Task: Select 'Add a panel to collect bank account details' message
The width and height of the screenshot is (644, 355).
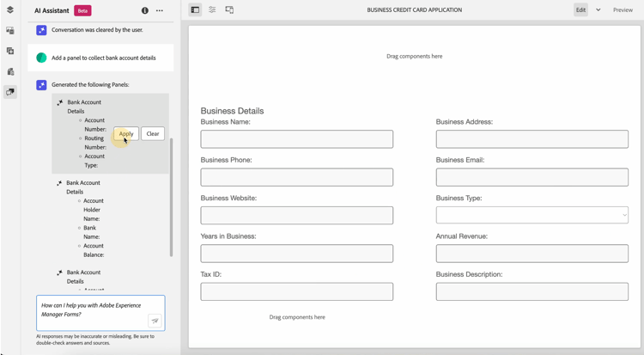Action: 104,58
